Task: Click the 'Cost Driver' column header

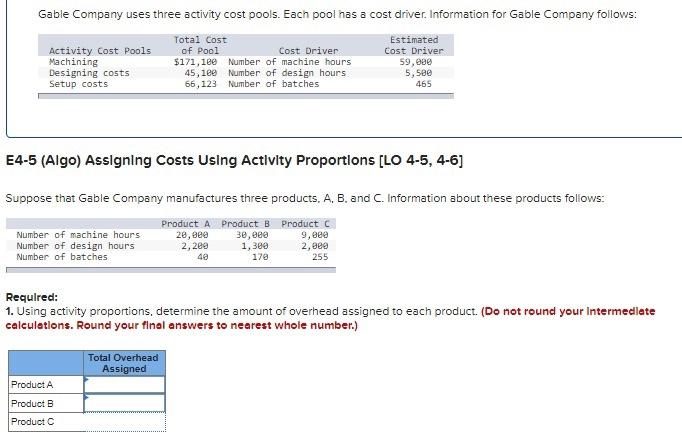Action: pos(308,51)
